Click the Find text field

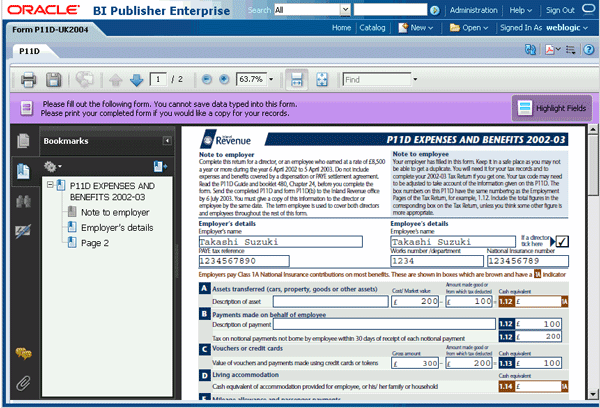377,80
